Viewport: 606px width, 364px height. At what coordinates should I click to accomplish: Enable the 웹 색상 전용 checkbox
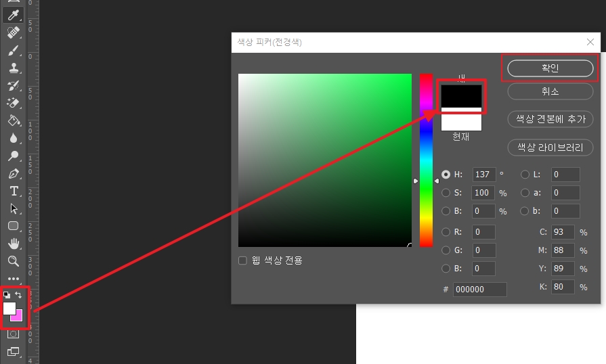pos(242,260)
